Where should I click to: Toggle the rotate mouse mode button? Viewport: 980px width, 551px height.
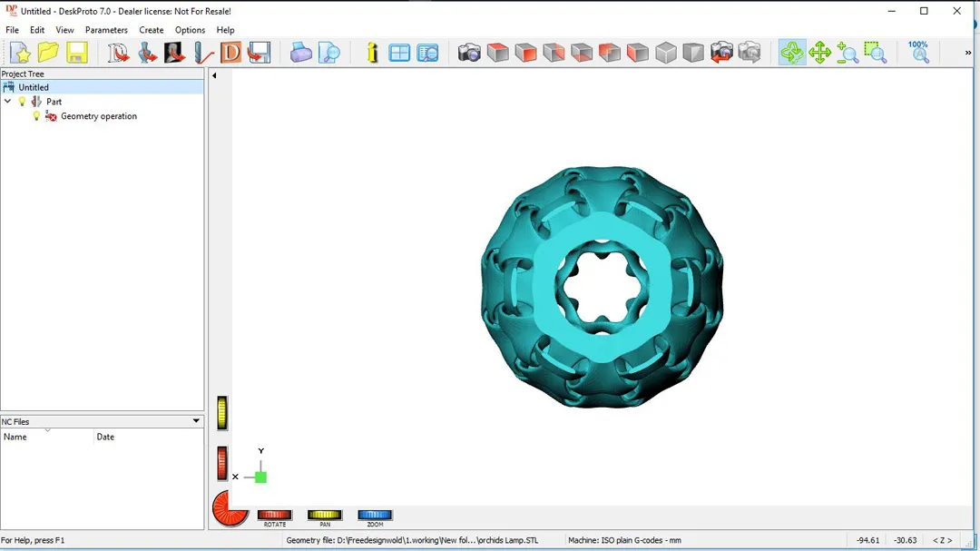(x=792, y=54)
